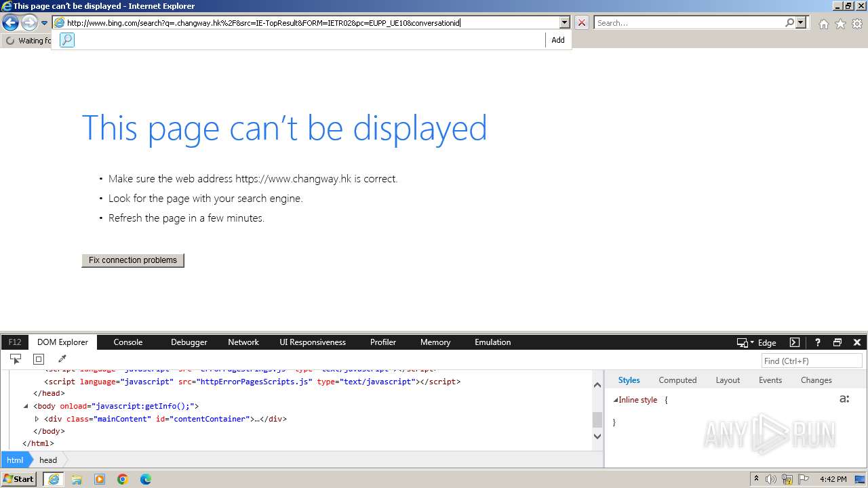The height and width of the screenshot is (488, 868).
Task: Open File Explorer from taskbar
Action: pos(77,479)
